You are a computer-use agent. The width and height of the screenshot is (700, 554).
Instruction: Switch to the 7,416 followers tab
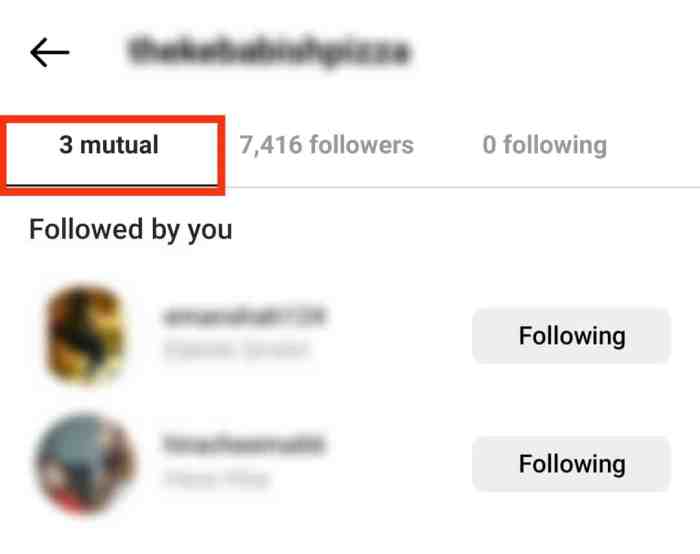click(327, 145)
